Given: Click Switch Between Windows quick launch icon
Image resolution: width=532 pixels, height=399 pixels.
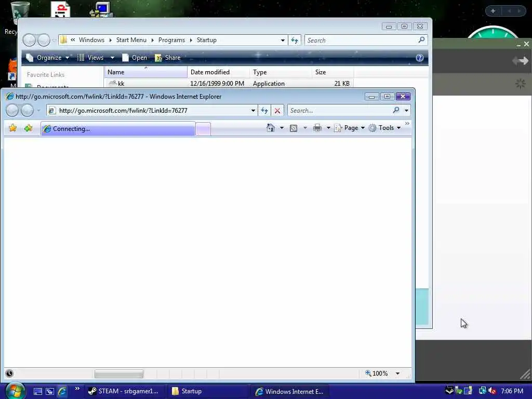Looking at the screenshot, I should click(50, 392).
